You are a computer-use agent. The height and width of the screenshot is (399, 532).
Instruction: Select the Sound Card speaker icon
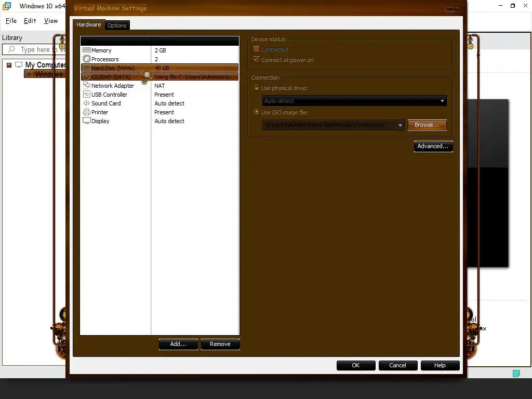87,103
